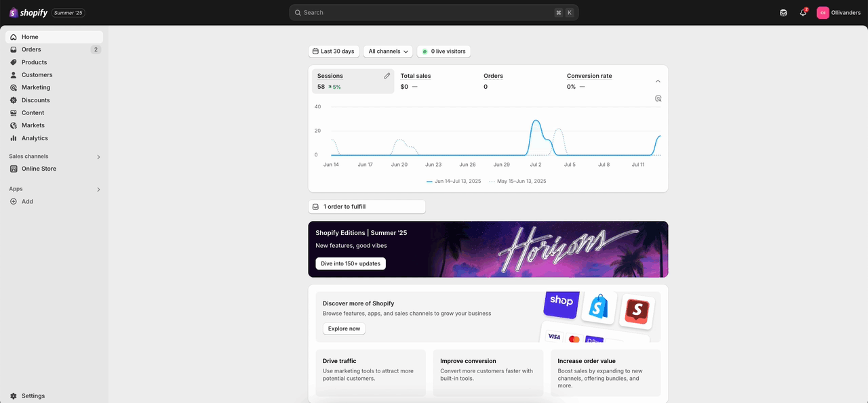The height and width of the screenshot is (403, 868).
Task: Click the search magnifier icon
Action: [298, 12]
